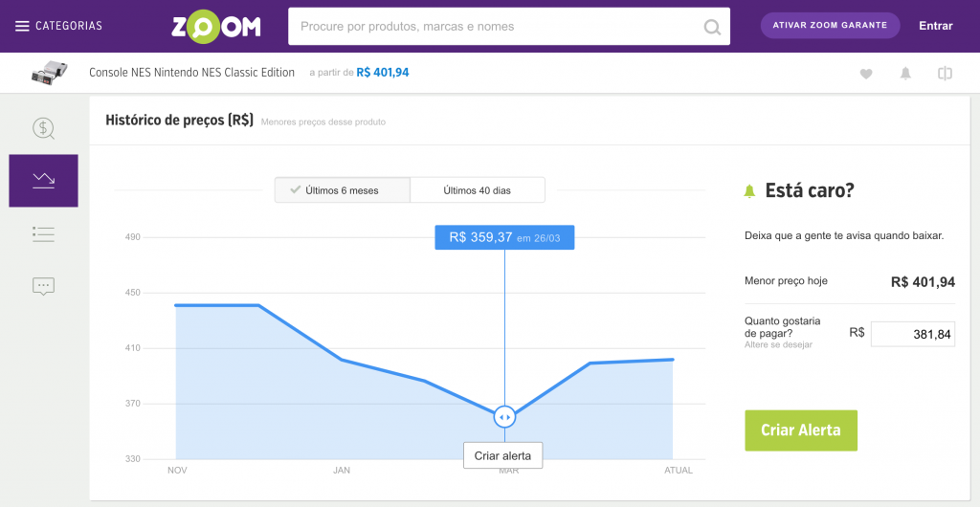Click Criar alerta tooltip button on chart
Viewport: 980px width, 507px height.
click(503, 455)
